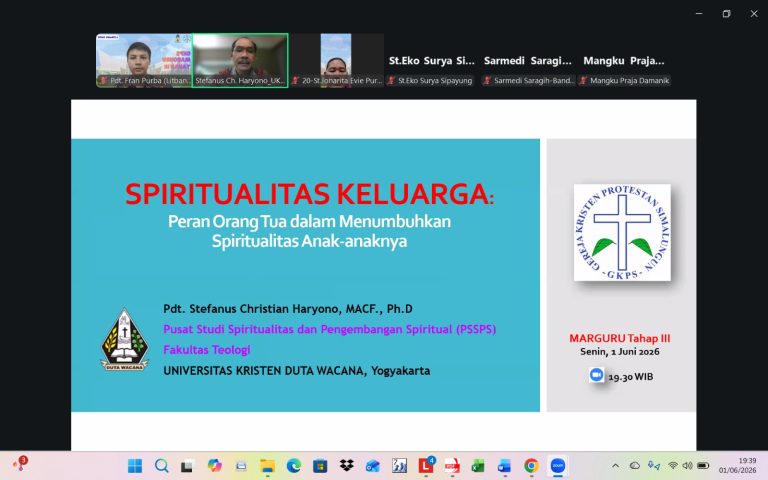This screenshot has height=480, width=768.
Task: Click muted mic icon beside Sarmedi Saragih-Band
Action: point(487,81)
